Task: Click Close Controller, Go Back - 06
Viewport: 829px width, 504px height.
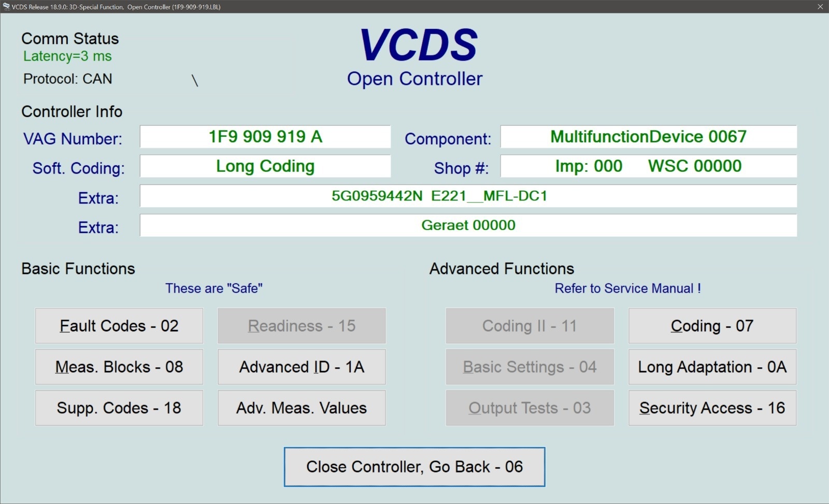Action: coord(414,467)
